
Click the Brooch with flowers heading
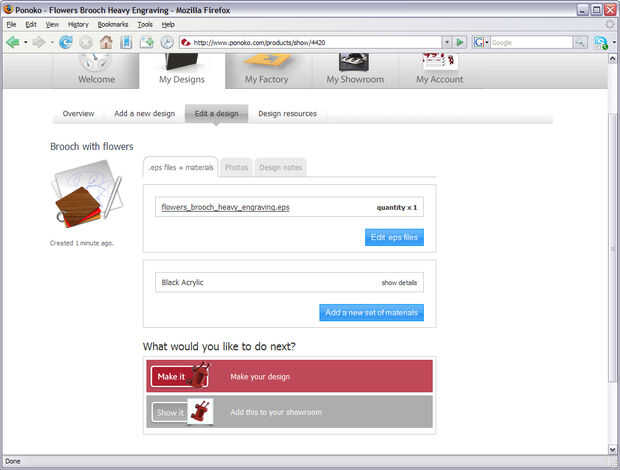click(x=92, y=147)
